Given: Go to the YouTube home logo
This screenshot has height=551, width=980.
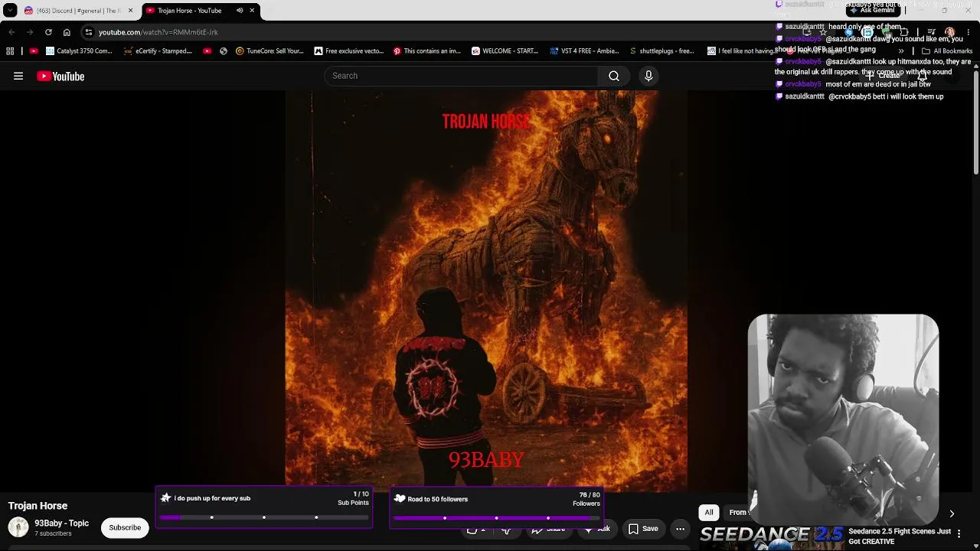Looking at the screenshot, I should coord(60,76).
